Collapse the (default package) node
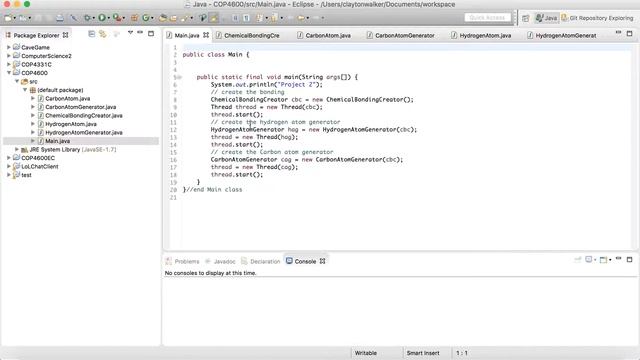 click(x=25, y=90)
